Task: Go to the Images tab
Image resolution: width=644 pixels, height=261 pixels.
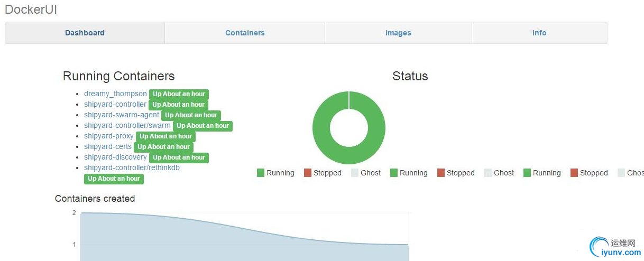Action: (x=398, y=33)
